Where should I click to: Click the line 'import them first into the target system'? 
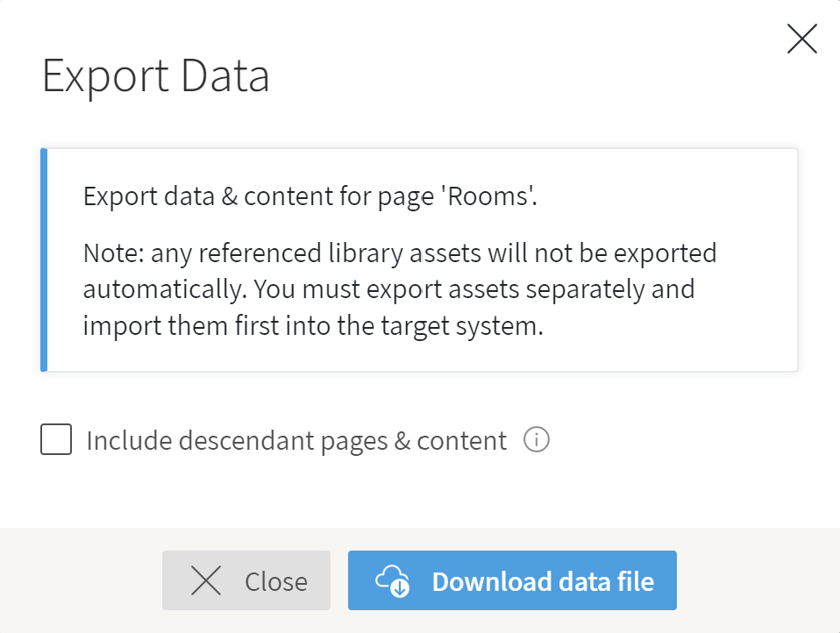(313, 325)
